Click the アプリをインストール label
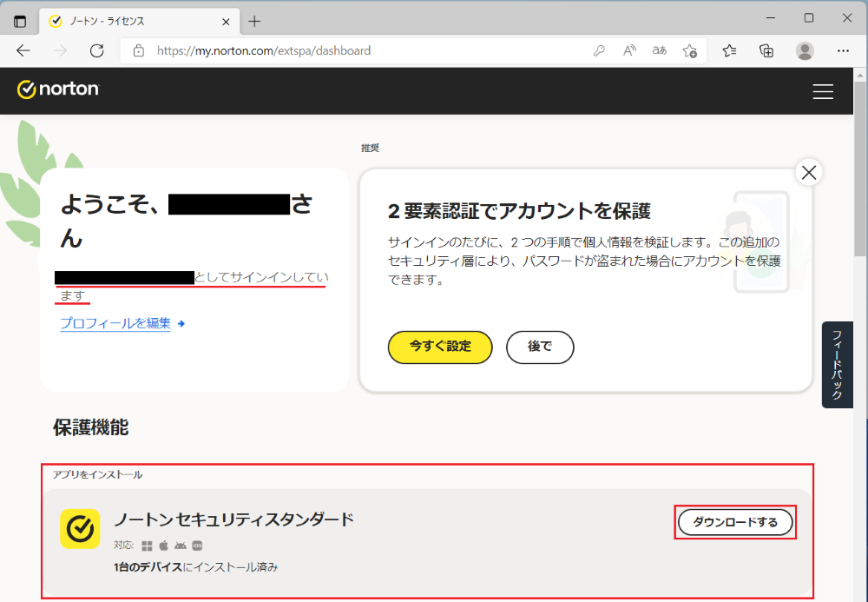The width and height of the screenshot is (868, 602). [97, 474]
